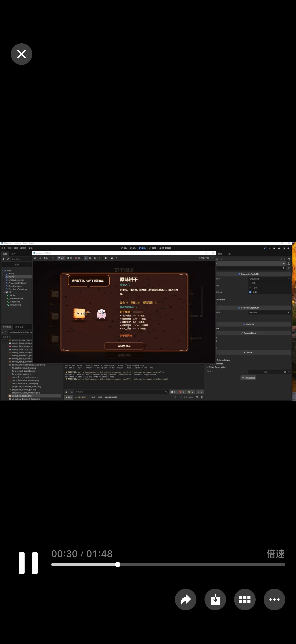Click the select arrow tool in game toolbar
Screen dimensions: 296x644
click(x=86, y=258)
